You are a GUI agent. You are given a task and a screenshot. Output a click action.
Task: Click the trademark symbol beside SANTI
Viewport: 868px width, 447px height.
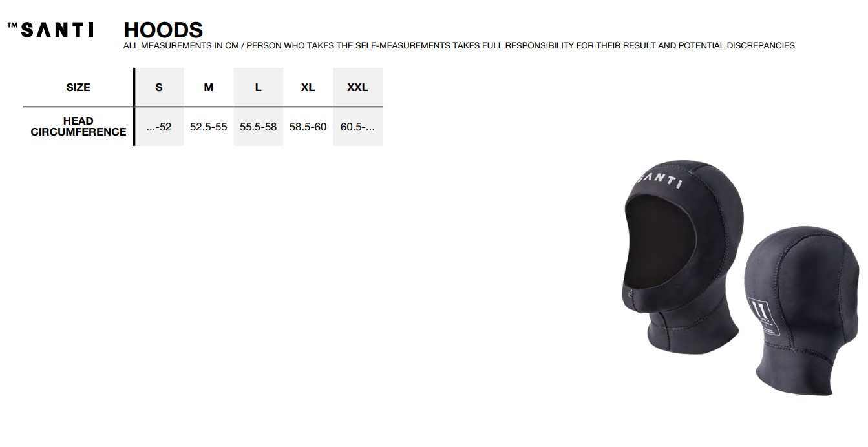(12, 26)
